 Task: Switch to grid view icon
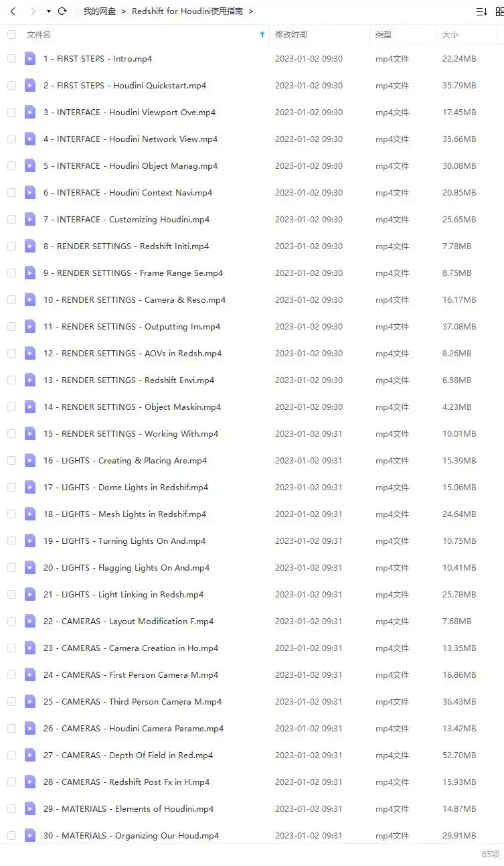pos(499,11)
